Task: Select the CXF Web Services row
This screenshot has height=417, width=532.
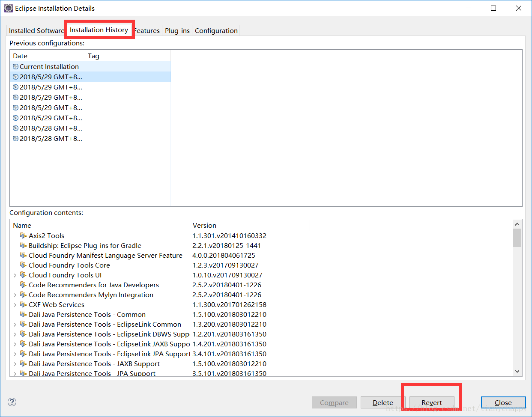Action: [x=57, y=304]
